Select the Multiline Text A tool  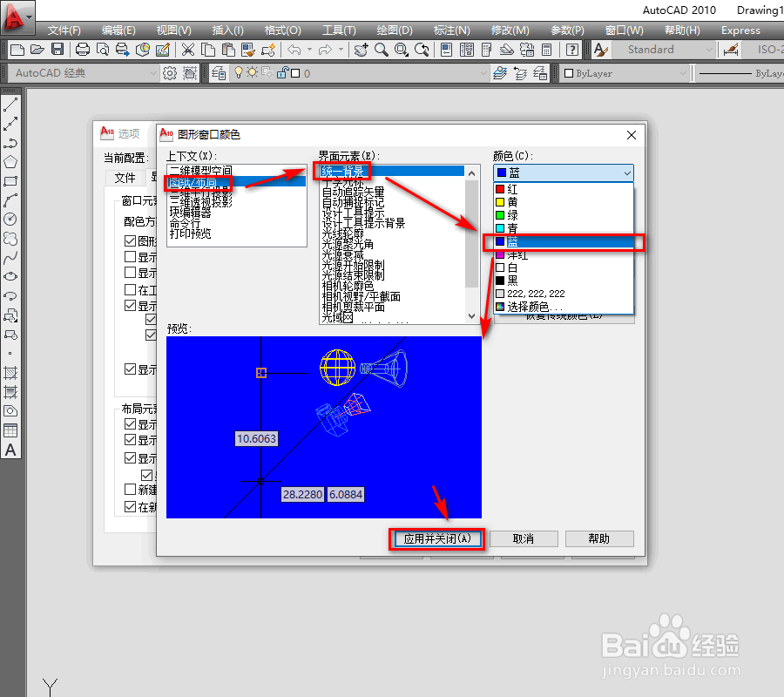[x=10, y=450]
